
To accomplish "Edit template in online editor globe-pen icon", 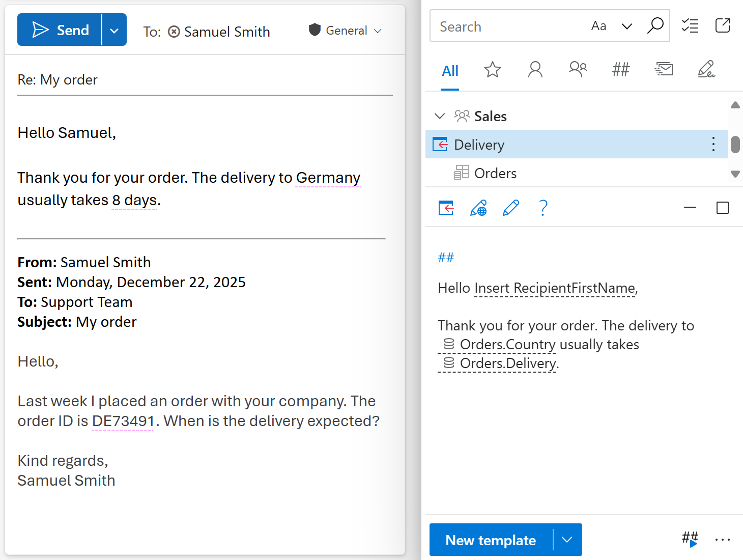I will 478,208.
